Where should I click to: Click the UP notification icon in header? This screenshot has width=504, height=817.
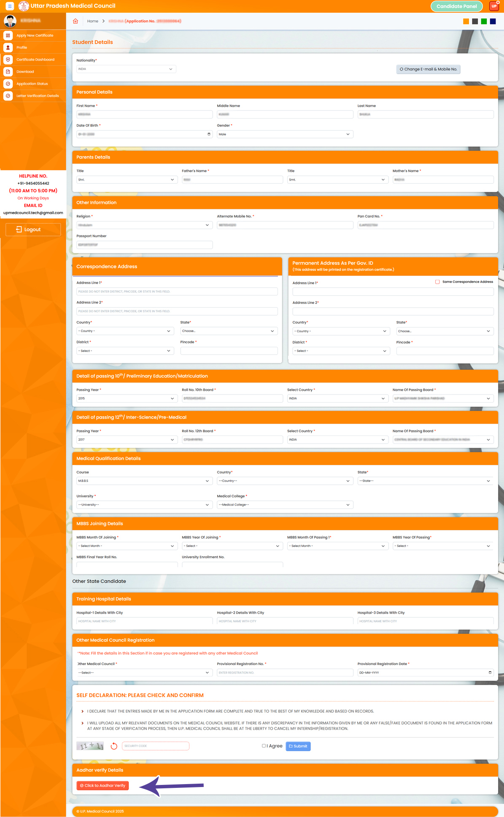(494, 6)
